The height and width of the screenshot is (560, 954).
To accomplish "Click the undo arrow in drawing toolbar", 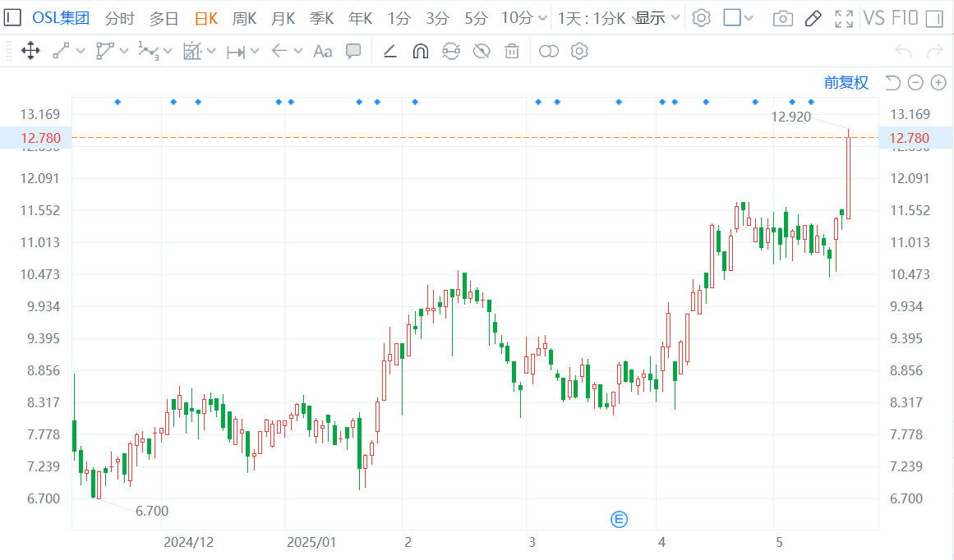I will click(x=904, y=51).
